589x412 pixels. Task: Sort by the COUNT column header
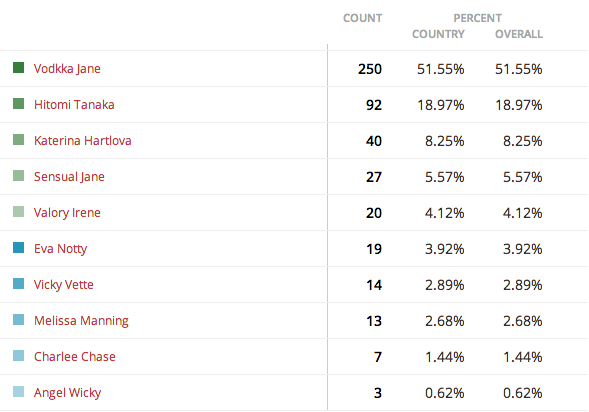click(362, 18)
